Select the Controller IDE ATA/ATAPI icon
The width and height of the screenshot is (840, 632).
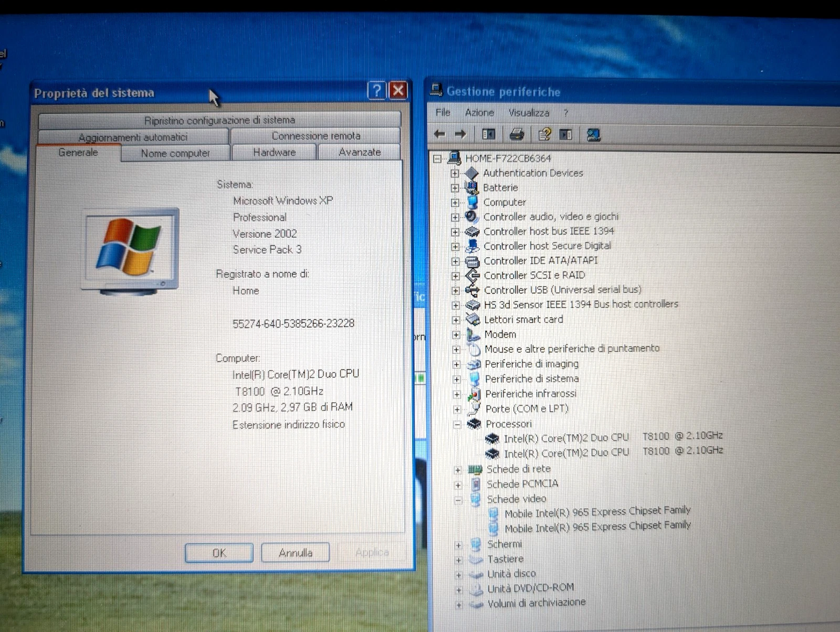(472, 261)
